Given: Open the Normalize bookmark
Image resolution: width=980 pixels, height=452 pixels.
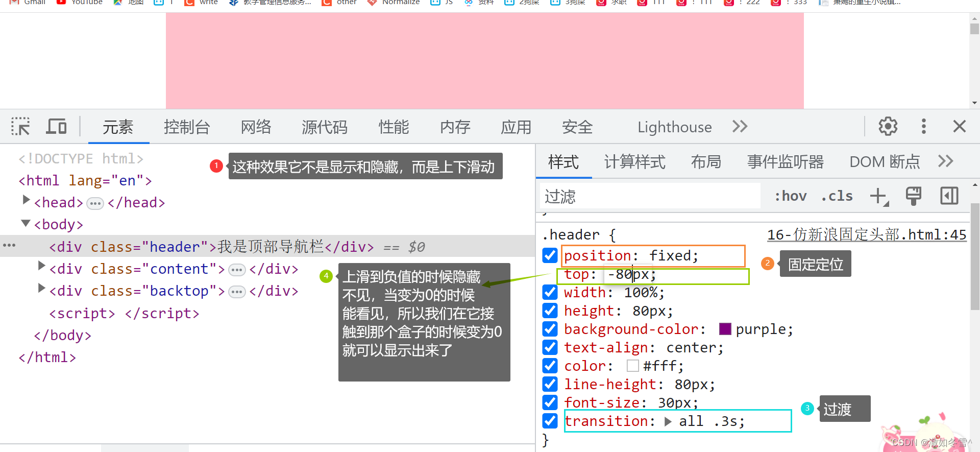Looking at the screenshot, I should [x=394, y=3].
